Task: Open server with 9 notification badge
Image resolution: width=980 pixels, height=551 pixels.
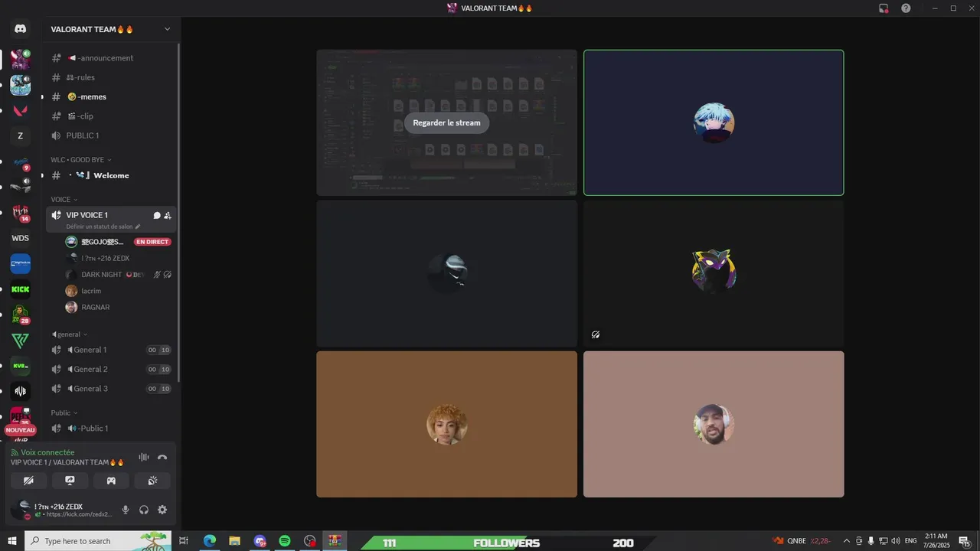Action: [21, 161]
